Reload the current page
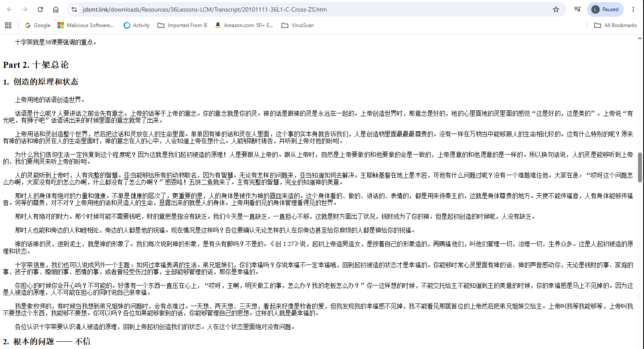644x349 pixels. click(40, 9)
